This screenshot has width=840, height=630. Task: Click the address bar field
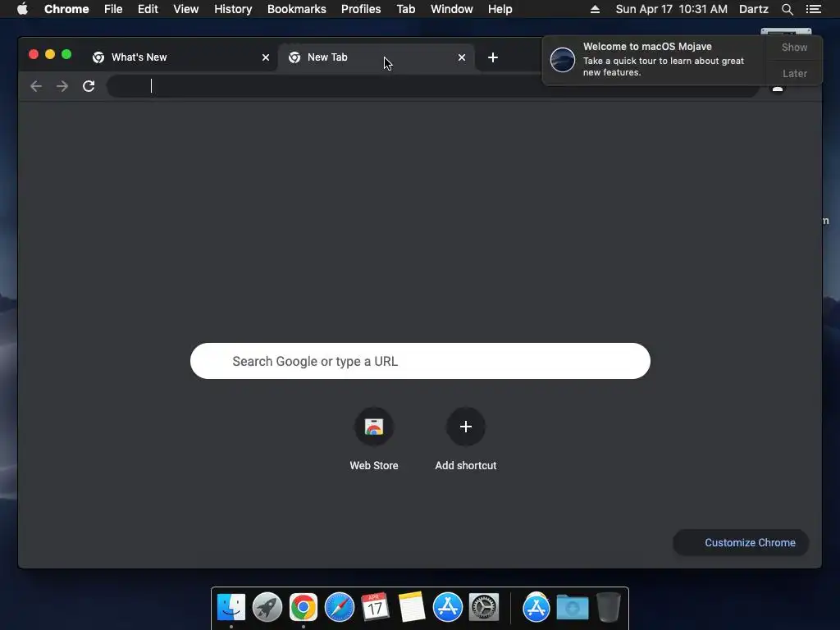433,86
